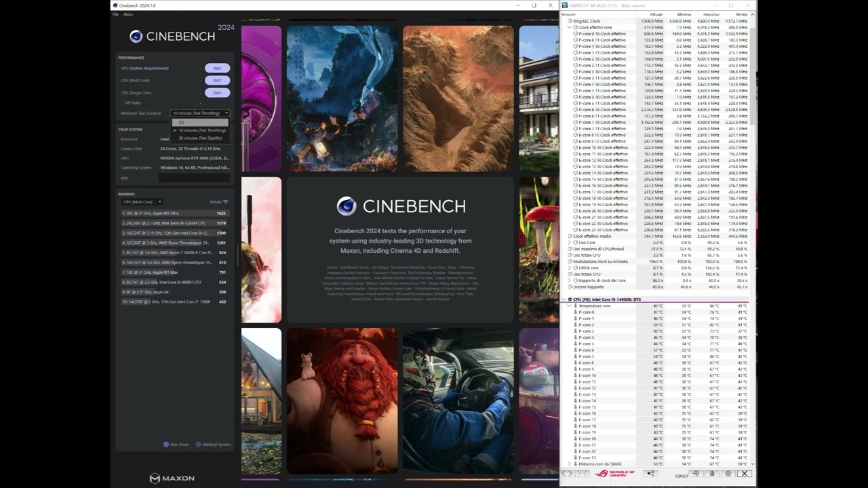
Task: Click HWiNFO navigate left-right arrows button
Action: (x=567, y=473)
